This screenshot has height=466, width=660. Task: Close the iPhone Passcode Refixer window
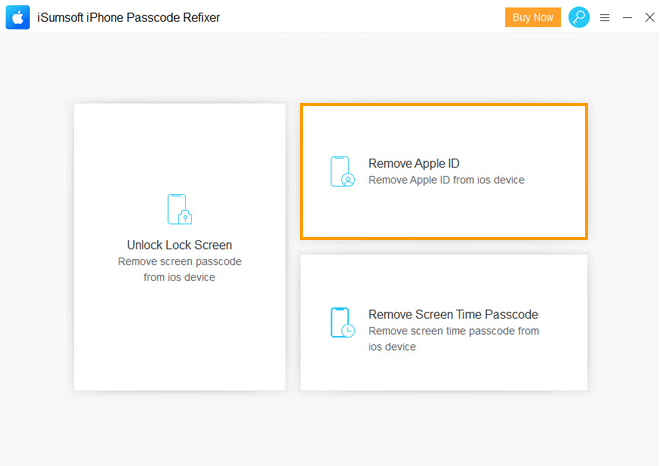pyautogui.click(x=649, y=17)
